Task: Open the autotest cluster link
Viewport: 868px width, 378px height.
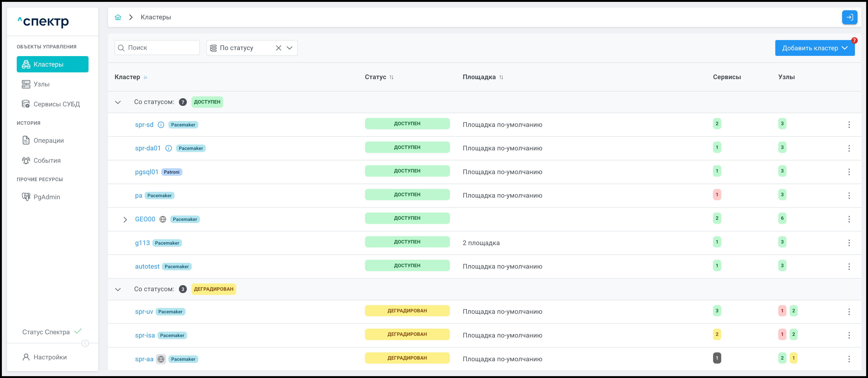Action: [147, 267]
